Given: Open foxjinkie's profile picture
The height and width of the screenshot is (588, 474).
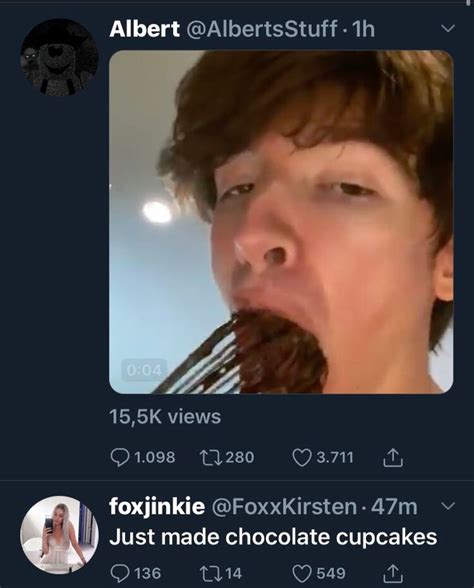Looking at the screenshot, I should point(59,535).
